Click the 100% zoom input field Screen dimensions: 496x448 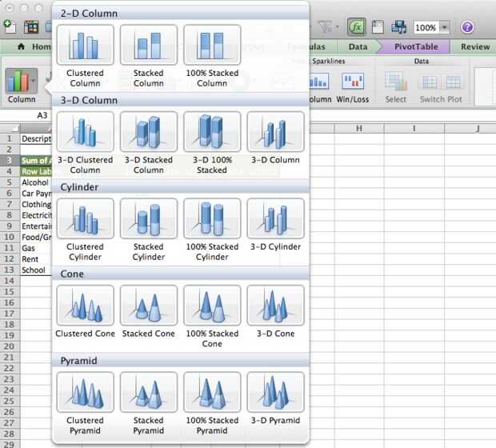[426, 27]
